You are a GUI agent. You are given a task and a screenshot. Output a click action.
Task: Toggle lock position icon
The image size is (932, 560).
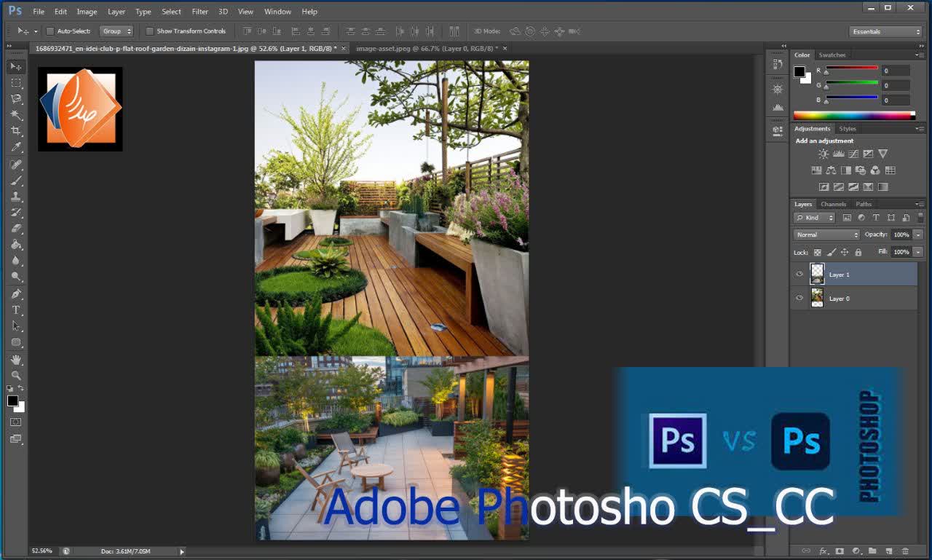pos(845,253)
